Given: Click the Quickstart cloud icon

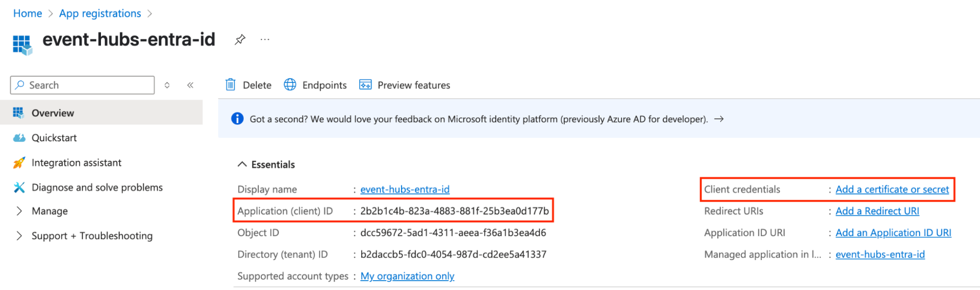Looking at the screenshot, I should (19, 138).
